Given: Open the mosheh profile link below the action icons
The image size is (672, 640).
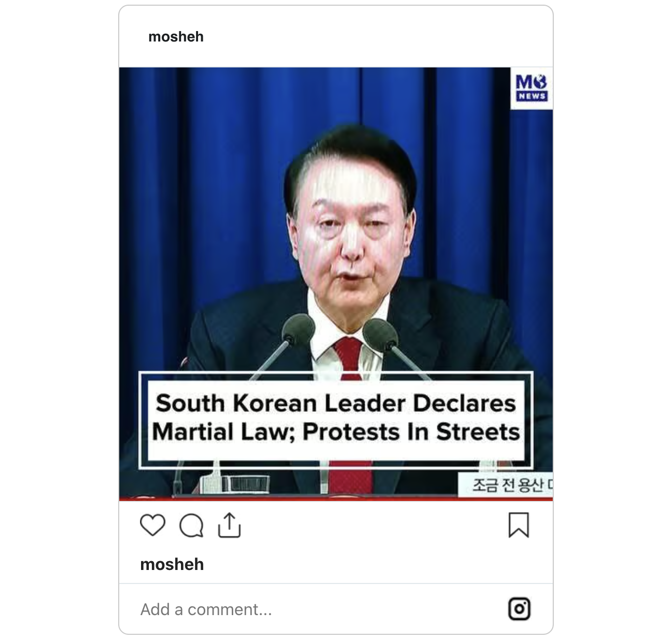Looking at the screenshot, I should (x=172, y=564).
